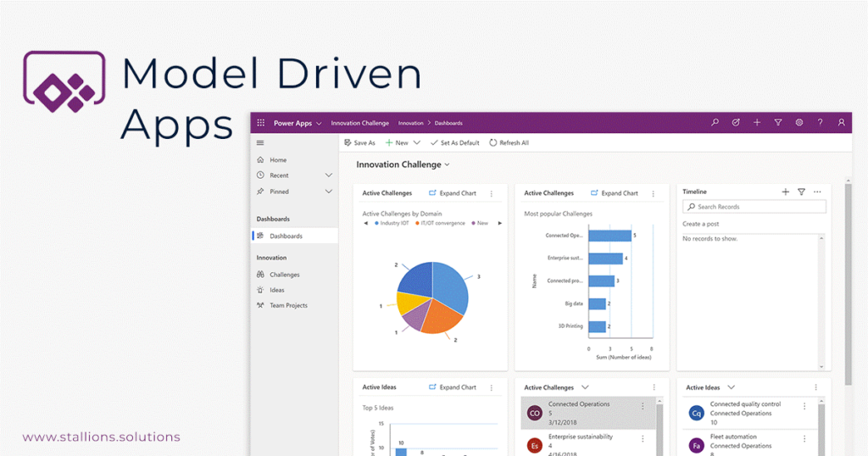Click the Recent clock icon
Screen dimensions: 868x456
point(261,175)
